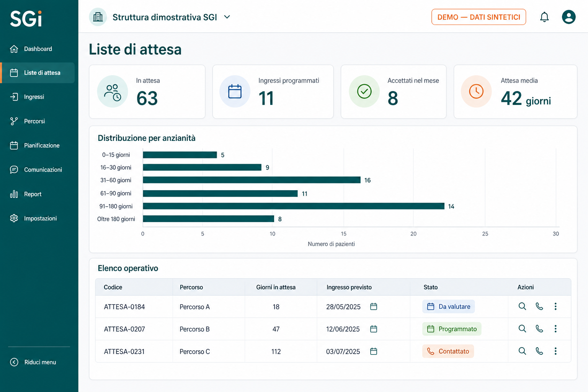
Task: Click the Da valutare status badge
Action: pos(449,307)
